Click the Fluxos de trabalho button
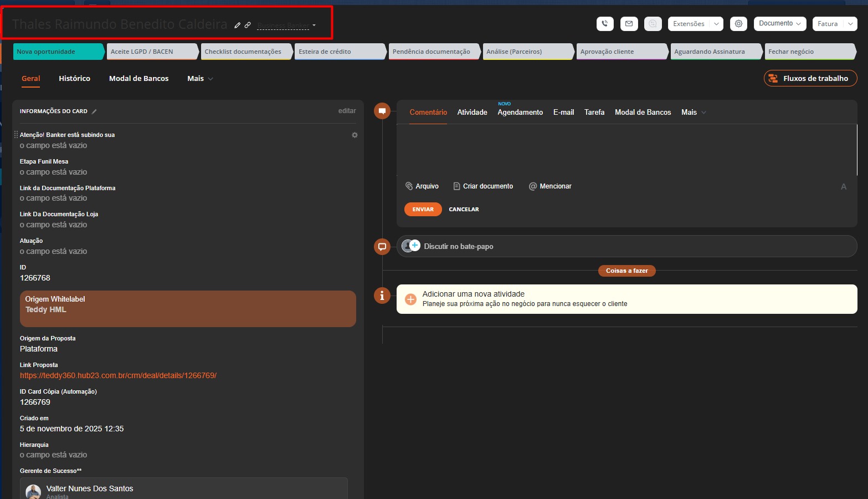Screen dimensions: 868x499 click(x=810, y=79)
